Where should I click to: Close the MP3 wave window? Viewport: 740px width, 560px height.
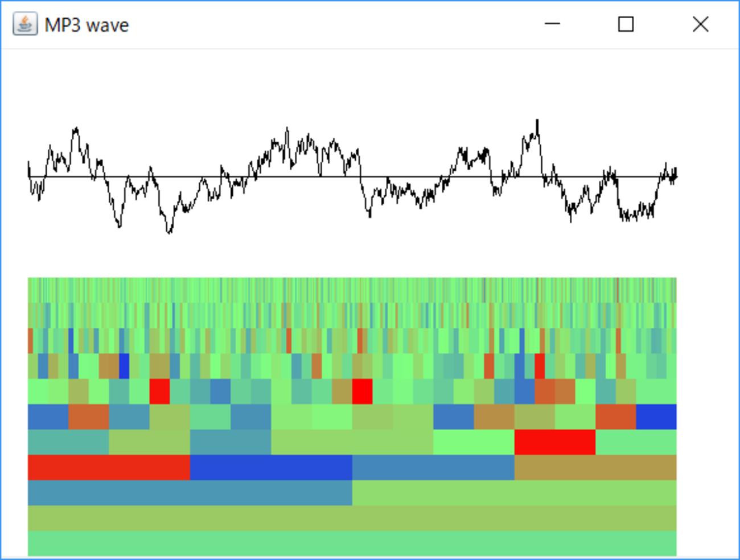[x=701, y=24]
